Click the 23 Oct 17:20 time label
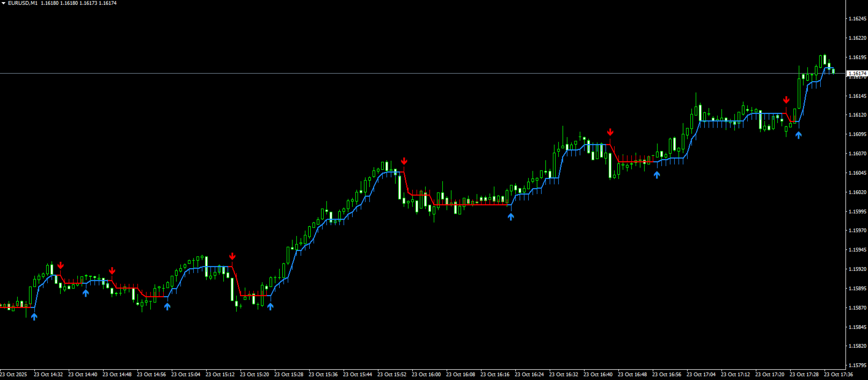 pos(770,375)
